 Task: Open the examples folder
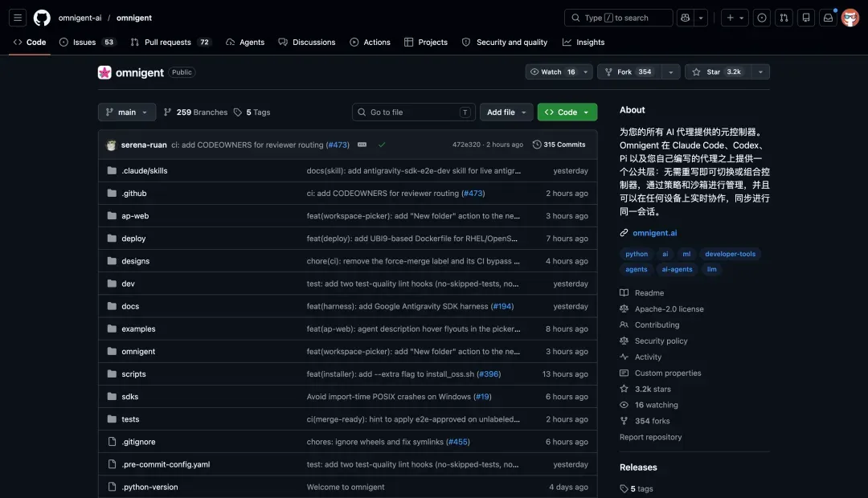[x=138, y=329]
